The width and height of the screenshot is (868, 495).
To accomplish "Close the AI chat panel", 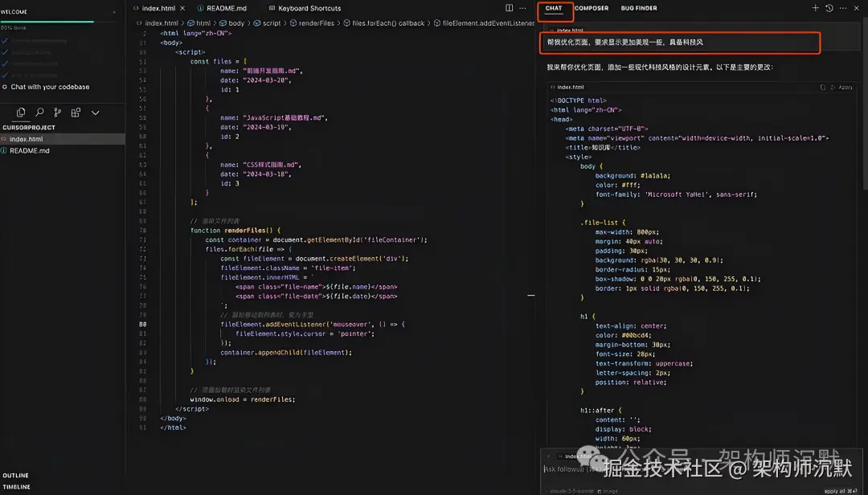I will pos(857,8).
